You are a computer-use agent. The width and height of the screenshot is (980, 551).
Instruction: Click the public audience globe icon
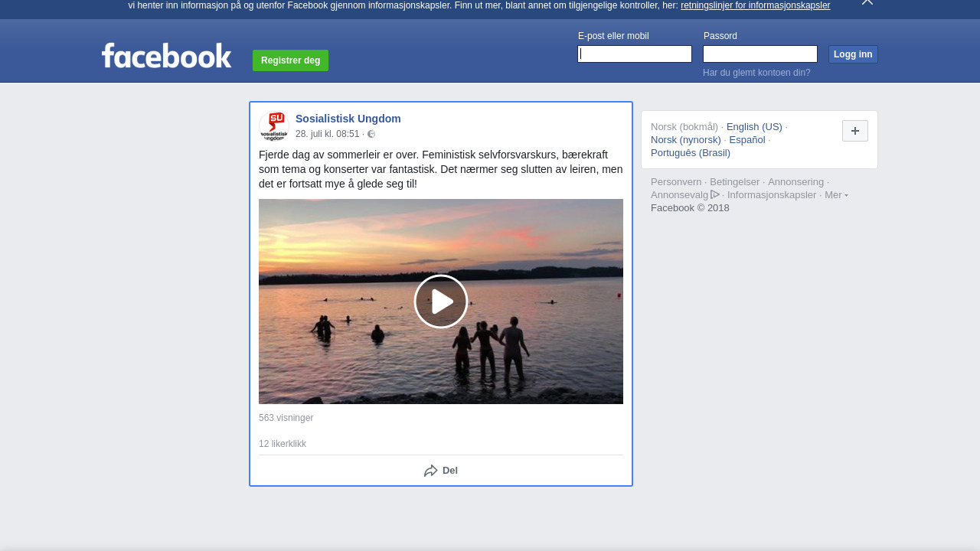coord(371,134)
